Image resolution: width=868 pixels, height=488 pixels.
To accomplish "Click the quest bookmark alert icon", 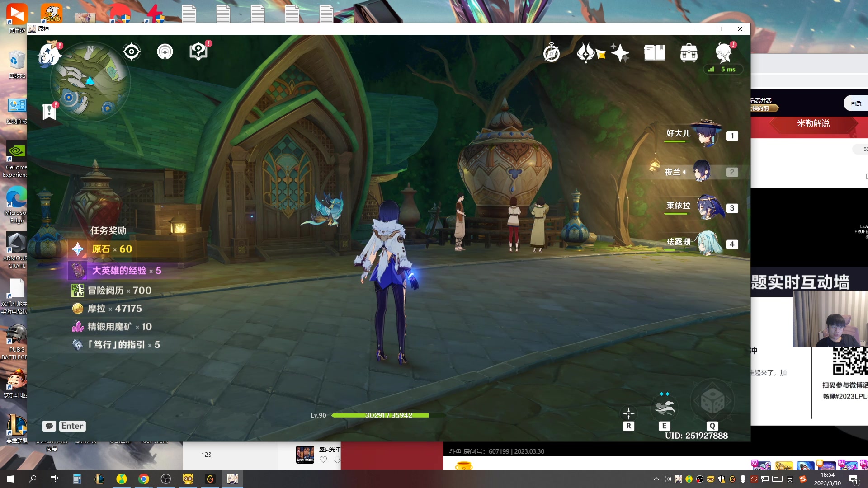I will pos(49,111).
